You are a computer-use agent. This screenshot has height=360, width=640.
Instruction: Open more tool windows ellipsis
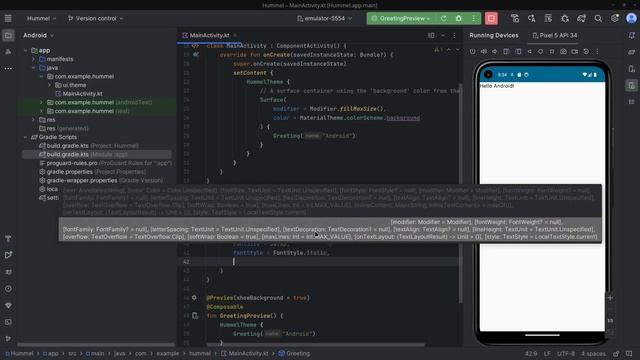[8, 69]
